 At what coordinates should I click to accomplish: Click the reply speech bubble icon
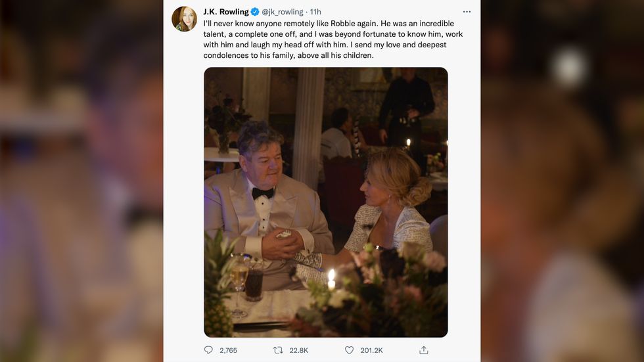pos(208,350)
